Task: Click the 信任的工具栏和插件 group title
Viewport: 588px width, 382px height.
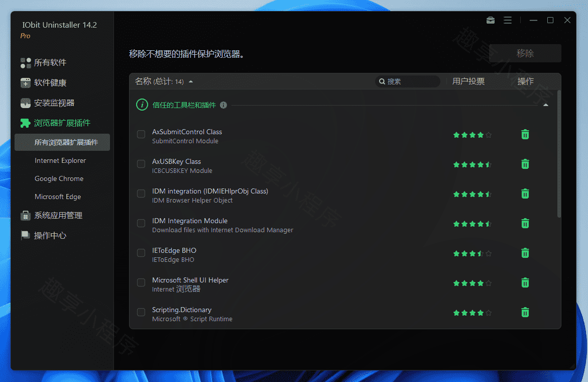Action: tap(184, 105)
